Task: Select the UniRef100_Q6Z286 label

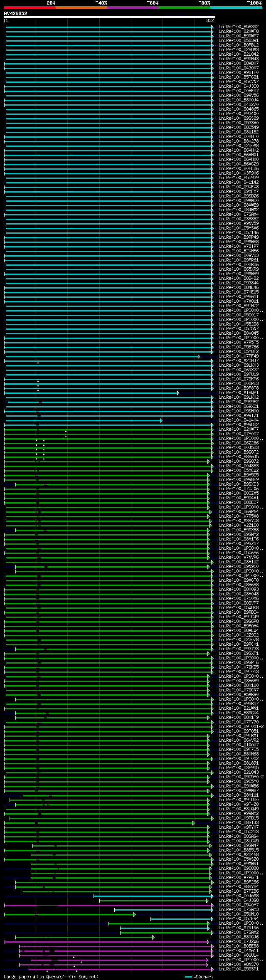Action: coord(239,443)
